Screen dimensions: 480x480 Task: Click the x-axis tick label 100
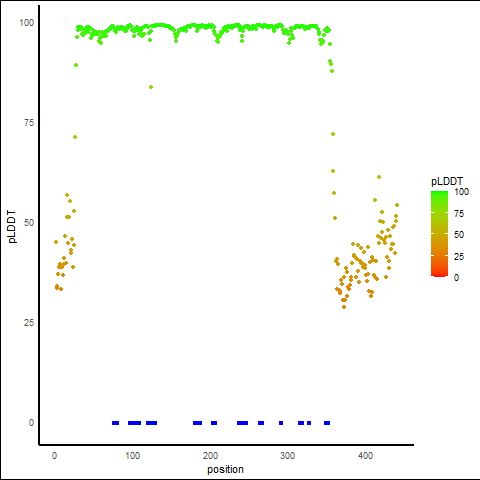point(133,456)
